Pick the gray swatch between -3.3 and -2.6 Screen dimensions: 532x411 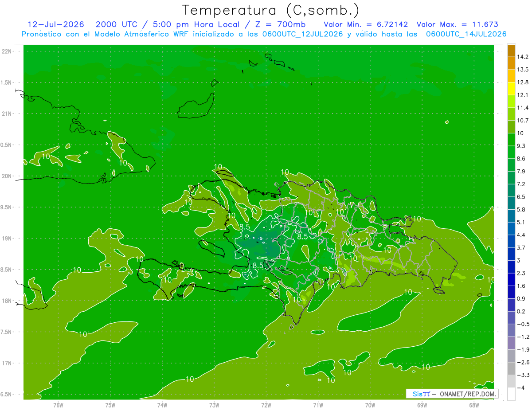pos(511,369)
